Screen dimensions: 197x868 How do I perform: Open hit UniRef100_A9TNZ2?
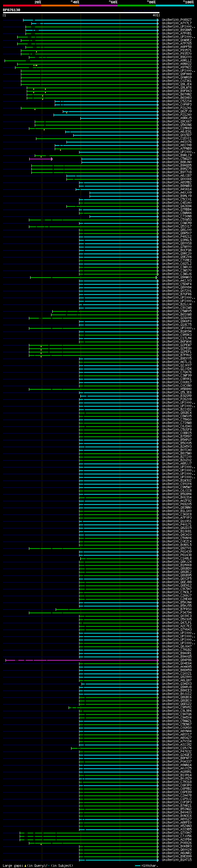click(x=176, y=67)
